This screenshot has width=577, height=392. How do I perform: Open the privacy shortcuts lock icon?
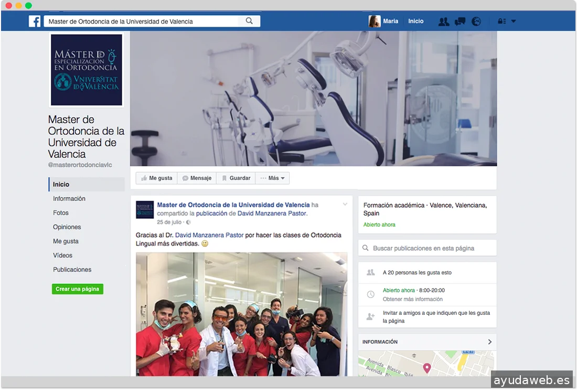[502, 22]
